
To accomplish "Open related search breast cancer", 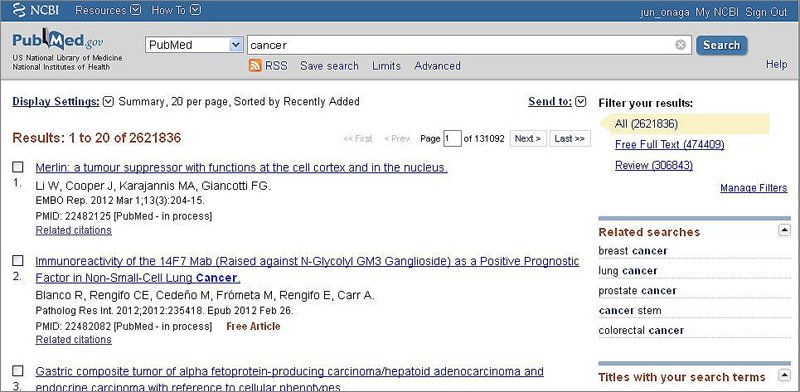I will click(x=633, y=251).
